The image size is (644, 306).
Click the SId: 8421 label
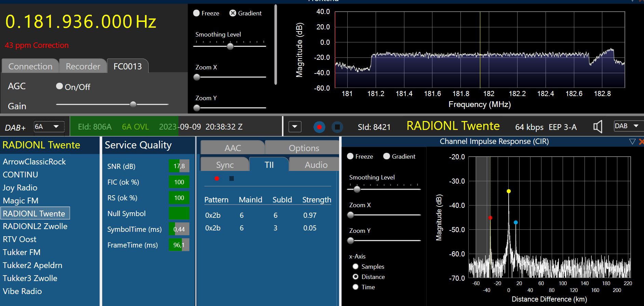click(x=374, y=127)
